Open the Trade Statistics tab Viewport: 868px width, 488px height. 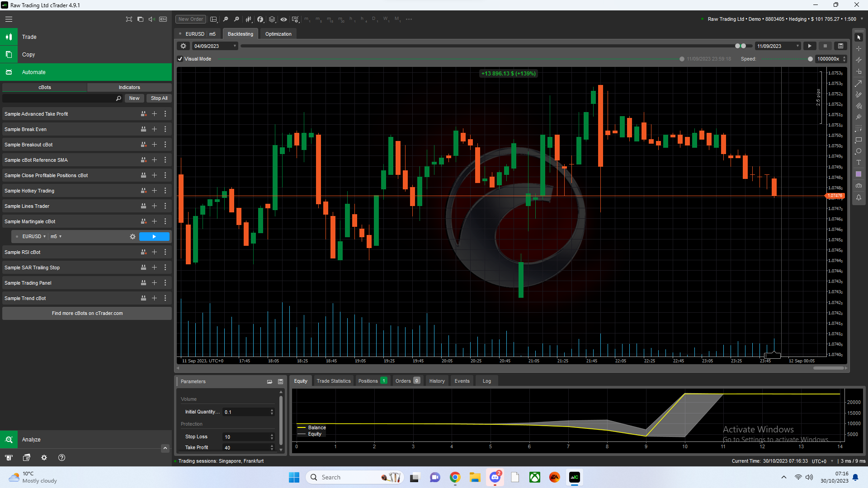pyautogui.click(x=334, y=381)
